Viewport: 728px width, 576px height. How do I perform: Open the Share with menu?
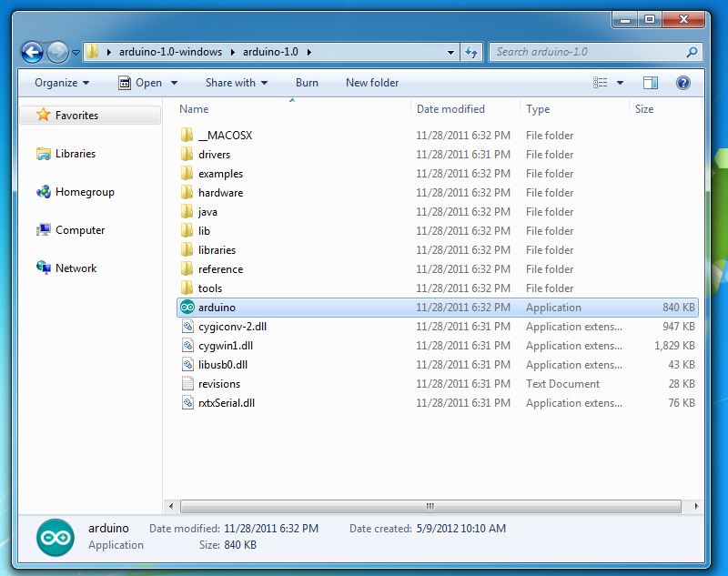click(x=237, y=83)
